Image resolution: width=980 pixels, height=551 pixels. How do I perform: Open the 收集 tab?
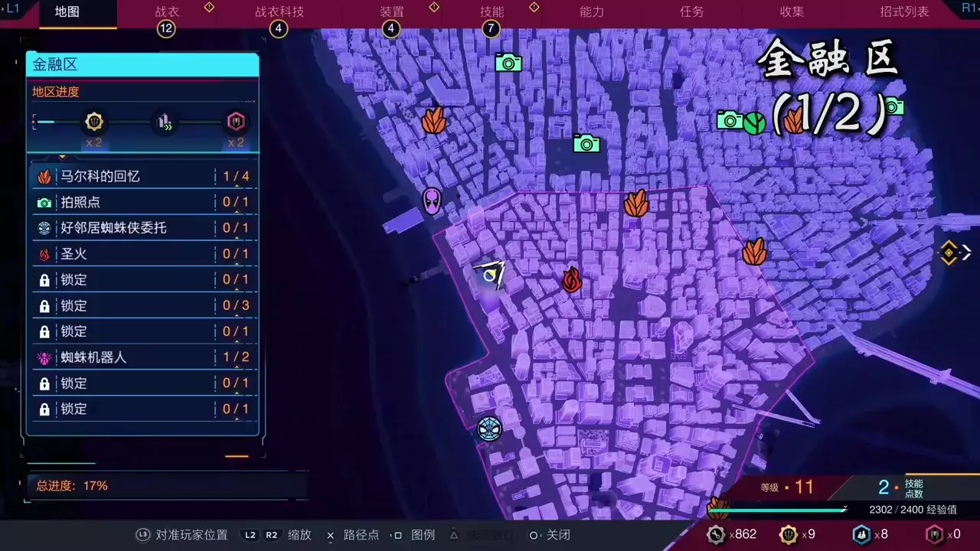(x=792, y=12)
